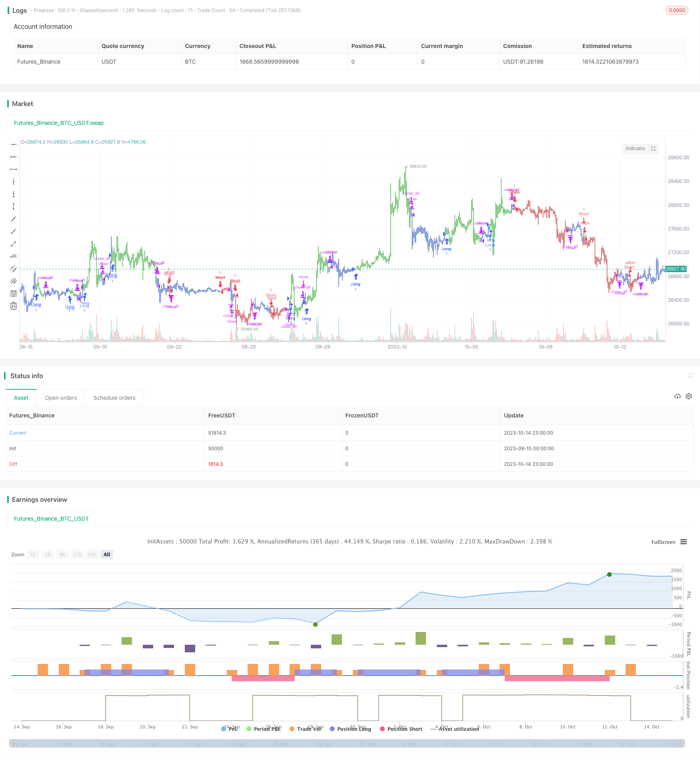Click the red 0.0000 badge in Logs header
This screenshot has height=760, width=700.
coord(677,10)
